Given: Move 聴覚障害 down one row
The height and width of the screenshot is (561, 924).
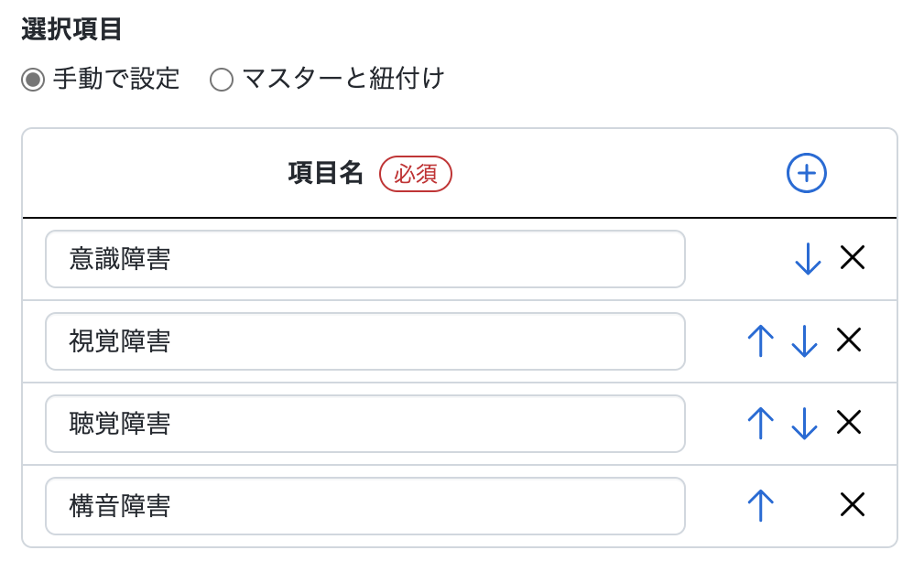Looking at the screenshot, I should tap(804, 424).
